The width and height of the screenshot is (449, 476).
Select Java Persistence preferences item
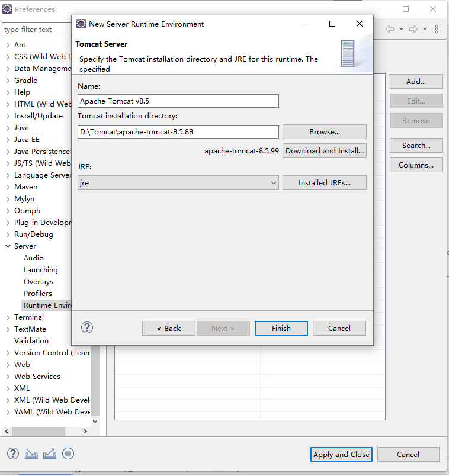42,152
